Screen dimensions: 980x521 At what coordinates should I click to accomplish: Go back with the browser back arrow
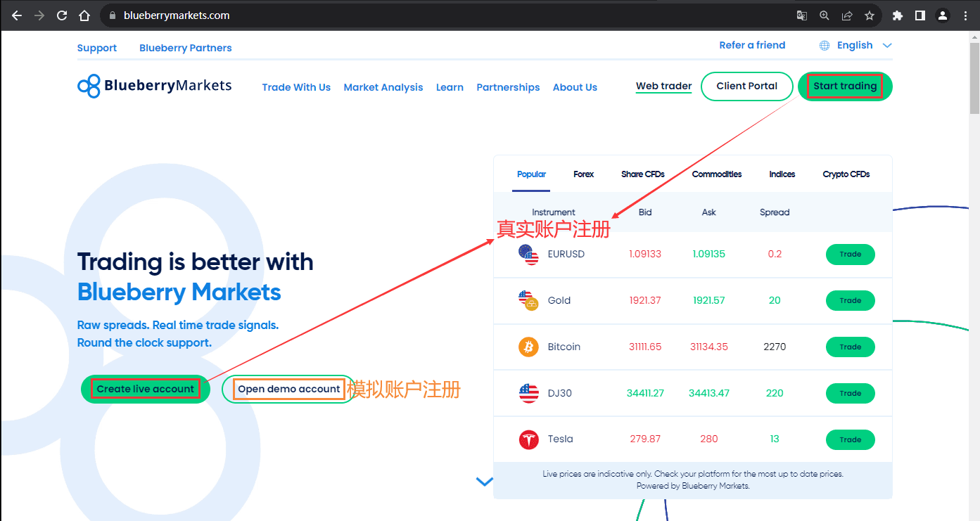pos(17,15)
